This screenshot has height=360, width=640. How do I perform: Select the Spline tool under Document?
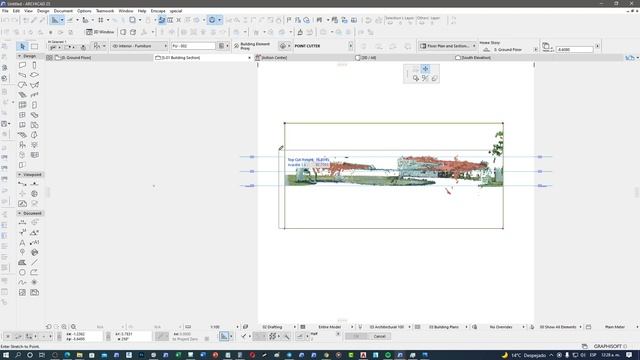pos(22,282)
